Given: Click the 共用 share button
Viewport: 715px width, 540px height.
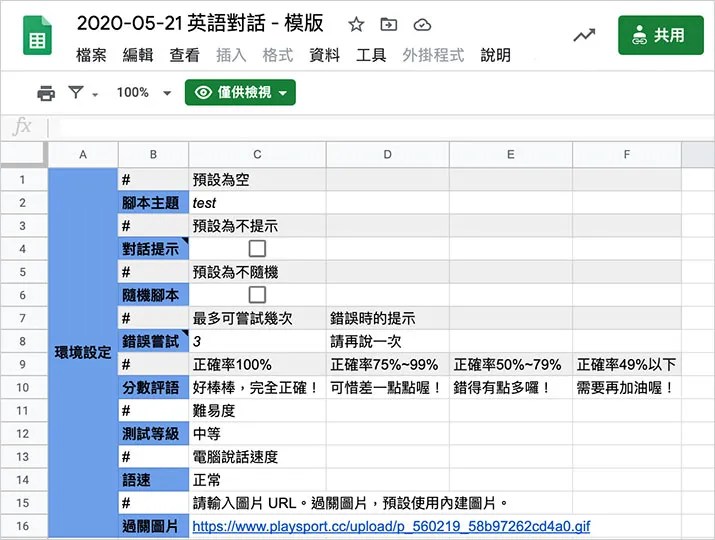Looking at the screenshot, I should click(x=661, y=35).
